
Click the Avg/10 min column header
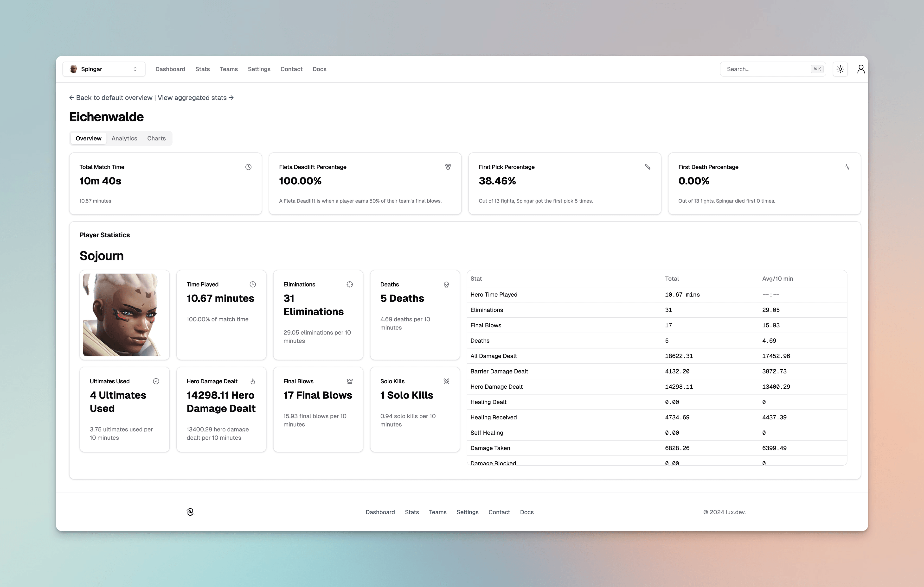click(x=777, y=279)
